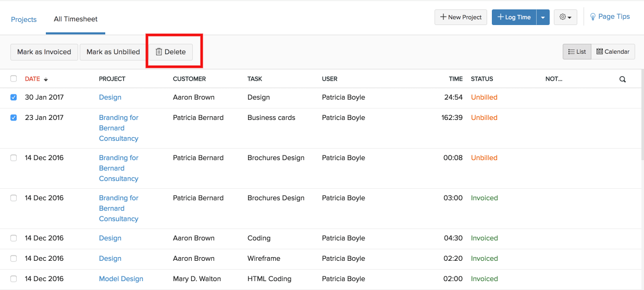Image resolution: width=644 pixels, height=290 pixels.
Task: Click the New Project plus button
Action: tap(461, 17)
